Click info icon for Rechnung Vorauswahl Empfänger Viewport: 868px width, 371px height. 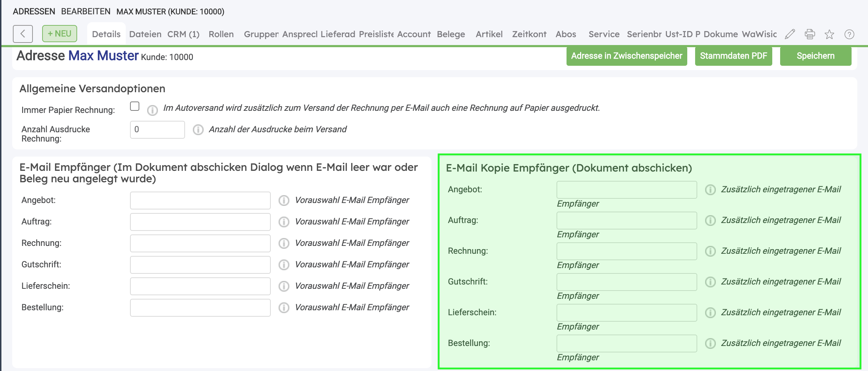coord(284,243)
